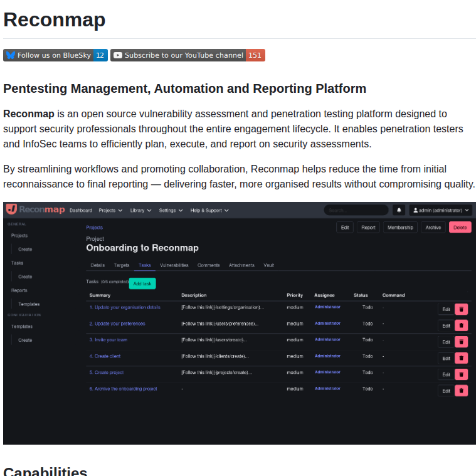The image size is (476, 476).
Task: Delete task 'Create project' with trash icon
Action: click(461, 374)
